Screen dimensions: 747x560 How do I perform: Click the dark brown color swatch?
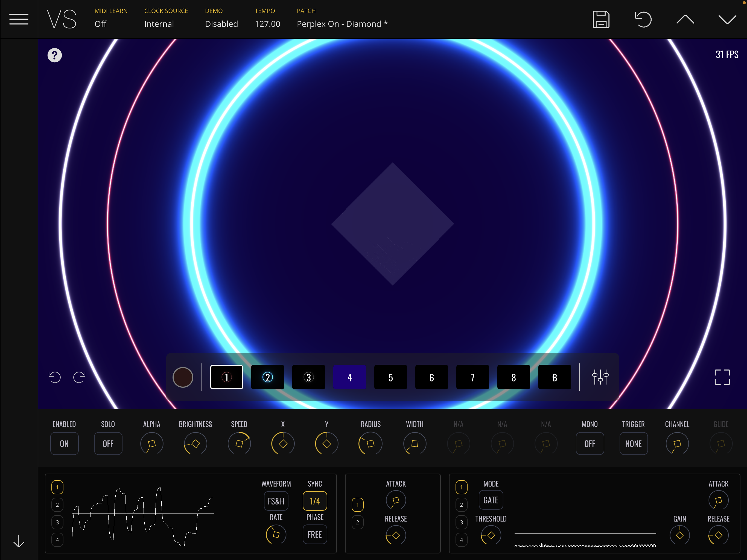tap(183, 377)
